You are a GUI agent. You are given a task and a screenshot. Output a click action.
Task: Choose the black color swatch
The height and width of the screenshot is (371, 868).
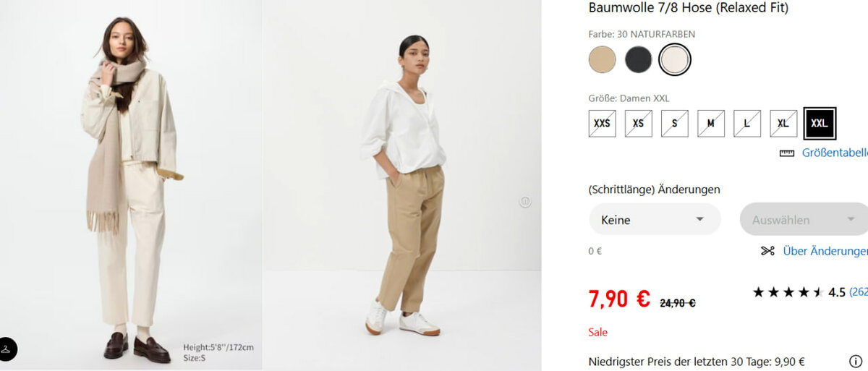pyautogui.click(x=639, y=59)
